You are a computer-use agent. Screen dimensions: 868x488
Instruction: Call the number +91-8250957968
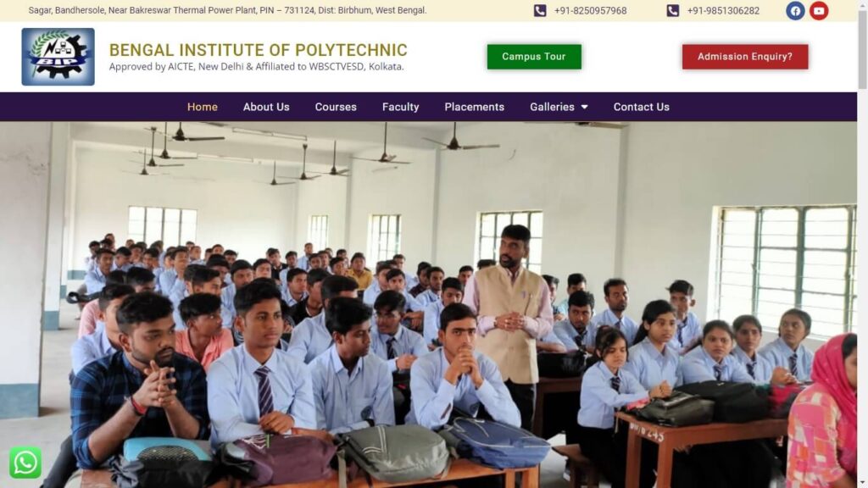[591, 10]
